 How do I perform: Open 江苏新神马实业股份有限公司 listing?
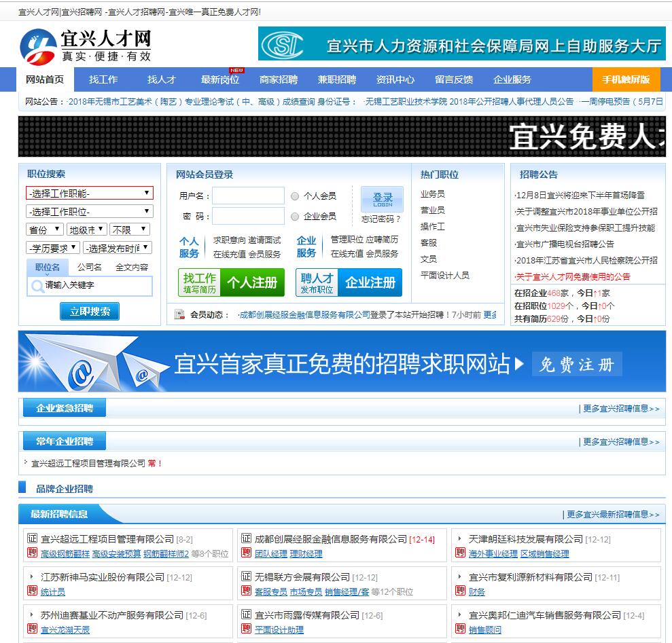(x=103, y=577)
